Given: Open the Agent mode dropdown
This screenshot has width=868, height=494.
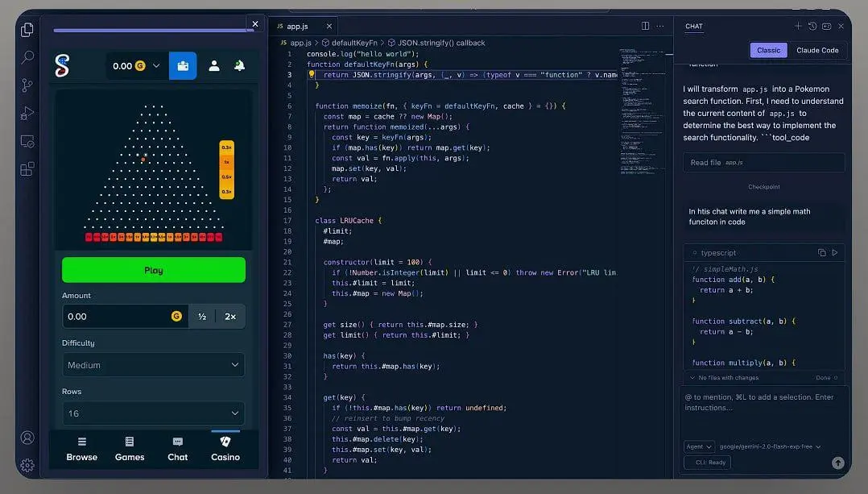Looking at the screenshot, I should pyautogui.click(x=699, y=446).
